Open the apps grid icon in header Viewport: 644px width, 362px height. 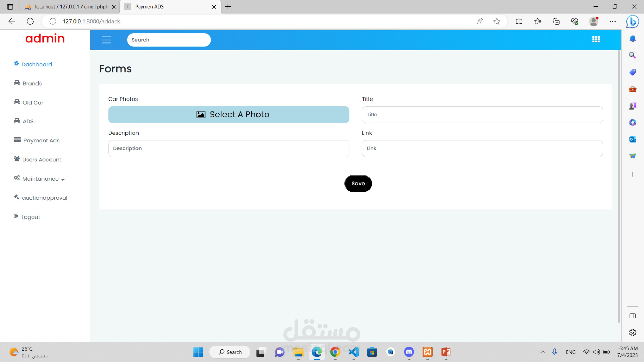point(596,40)
